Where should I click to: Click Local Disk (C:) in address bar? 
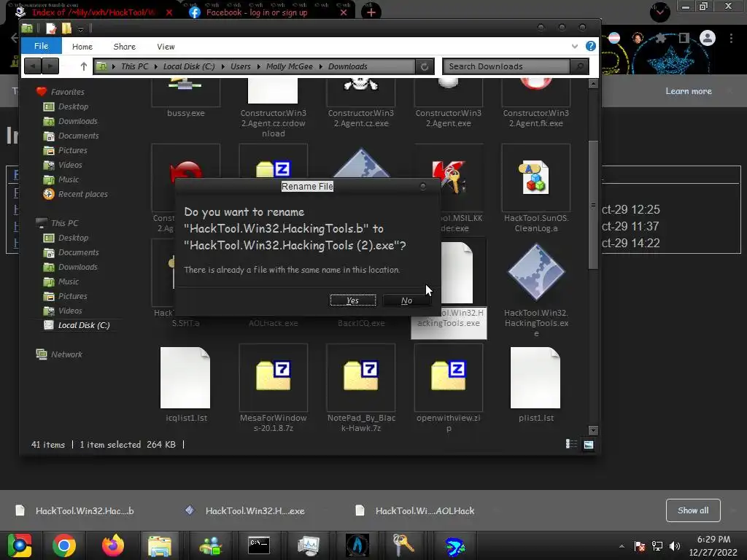click(189, 66)
